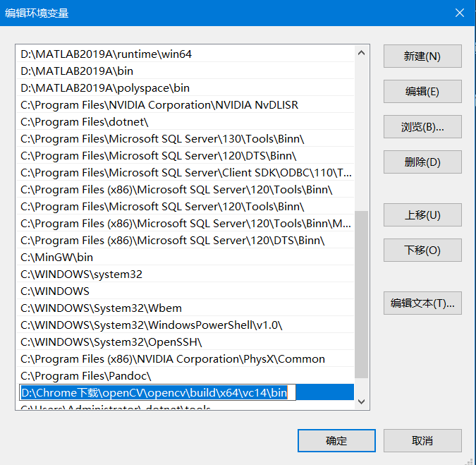Delete entry with 删除(D) button

click(422, 162)
